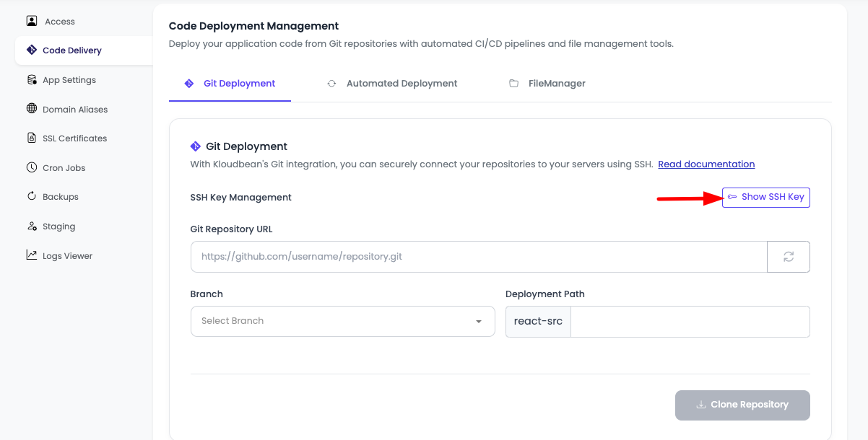Click the Branch dropdown arrow
Image resolution: width=868 pixels, height=440 pixels.
[x=479, y=322]
